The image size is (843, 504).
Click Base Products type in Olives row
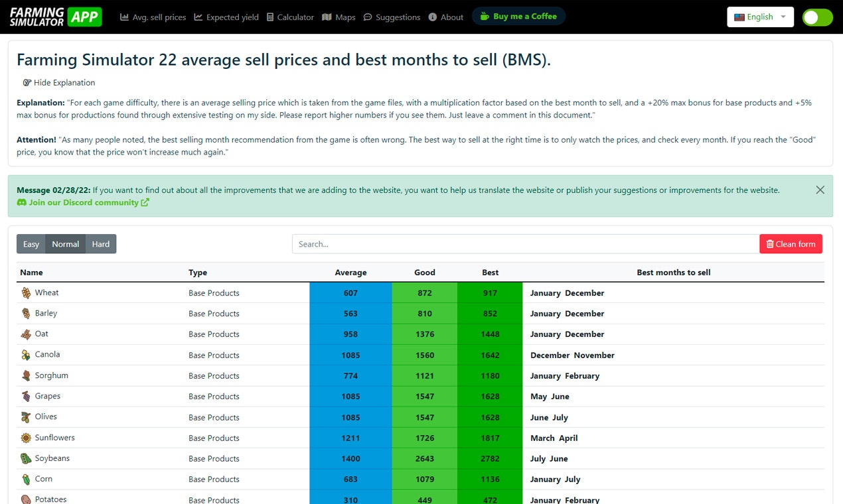214,417
